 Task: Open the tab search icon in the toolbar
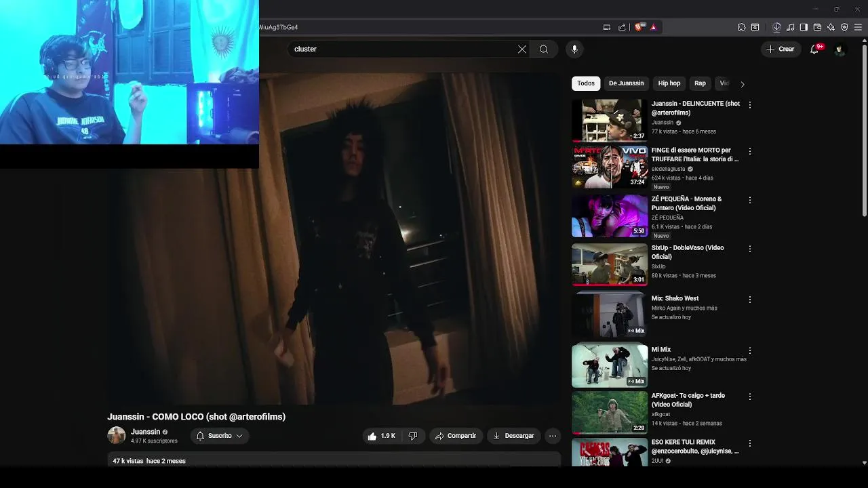tap(755, 27)
